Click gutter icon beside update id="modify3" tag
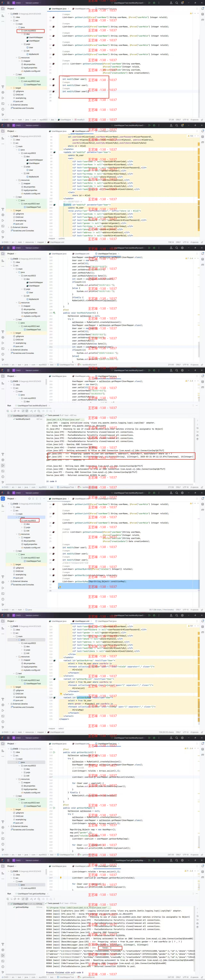This screenshot has width=205, height=980. coord(54,205)
